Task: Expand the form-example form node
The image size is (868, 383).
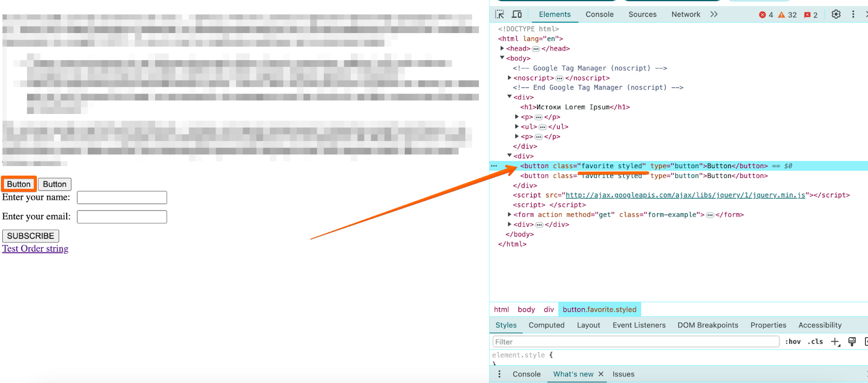Action: coord(509,214)
